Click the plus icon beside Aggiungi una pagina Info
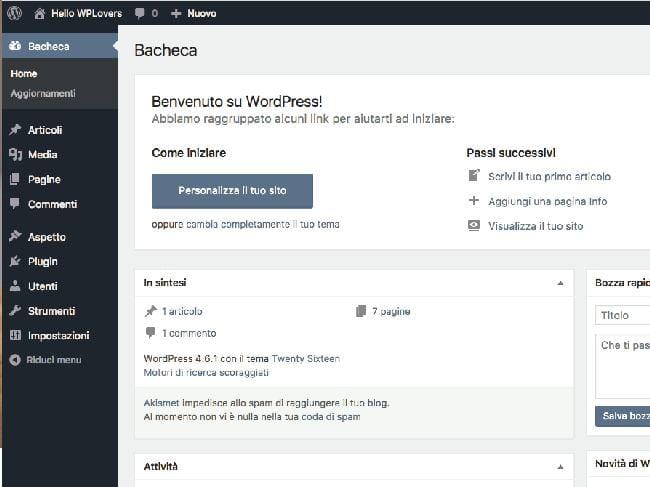Image resolution: width=650 pixels, height=487 pixels. tap(473, 201)
